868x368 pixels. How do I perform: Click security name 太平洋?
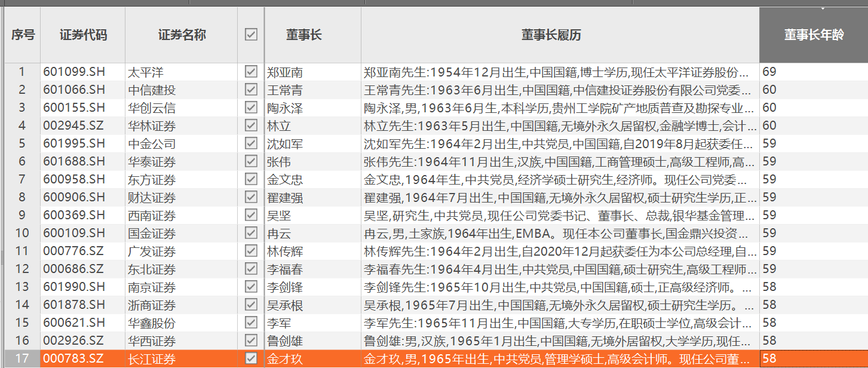[x=146, y=72]
